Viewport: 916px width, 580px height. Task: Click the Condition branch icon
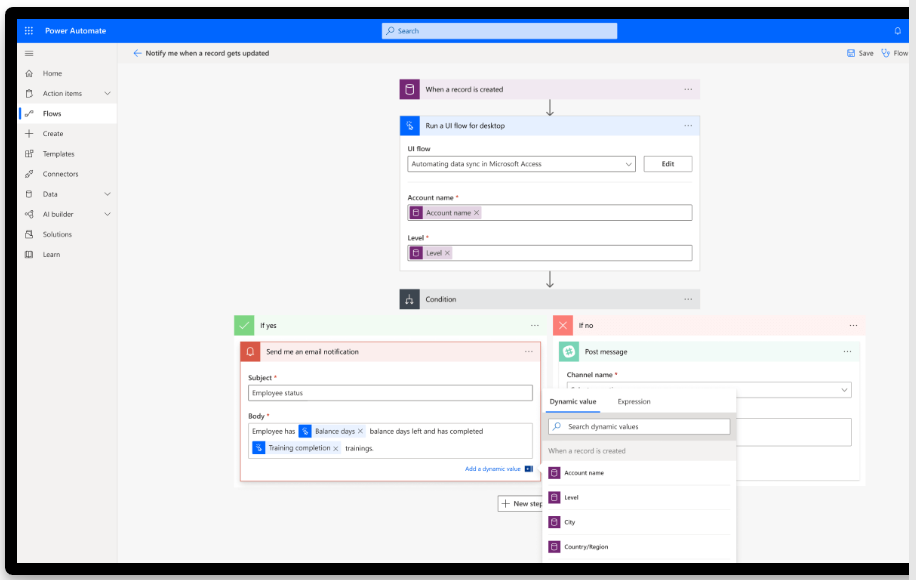[410, 299]
